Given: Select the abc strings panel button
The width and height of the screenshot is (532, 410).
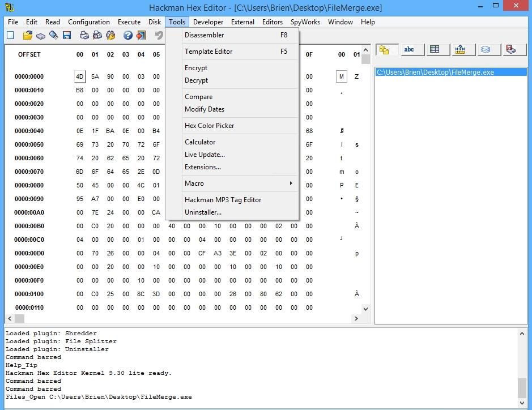Looking at the screenshot, I should coord(412,50).
